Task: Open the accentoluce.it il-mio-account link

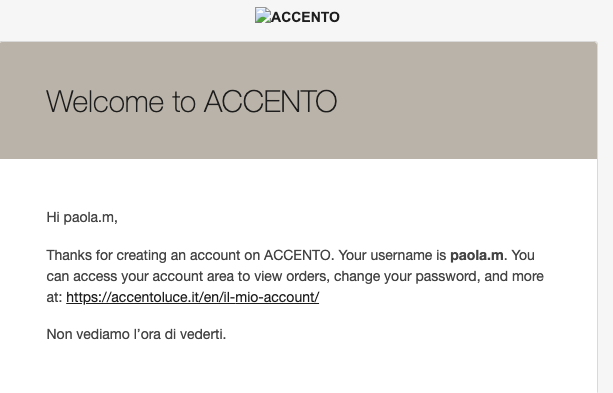Action: pyautogui.click(x=193, y=297)
